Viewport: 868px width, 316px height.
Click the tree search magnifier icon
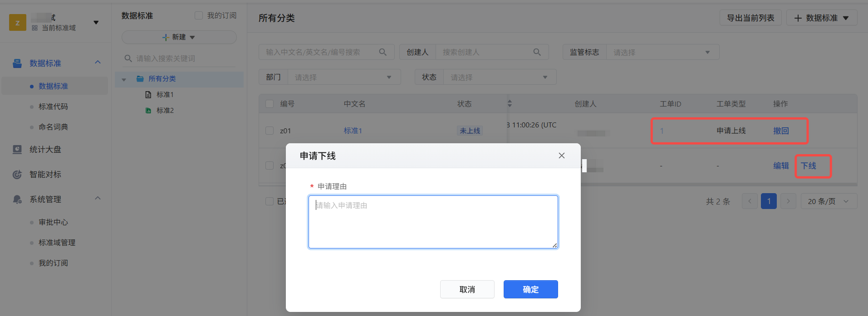click(x=128, y=58)
